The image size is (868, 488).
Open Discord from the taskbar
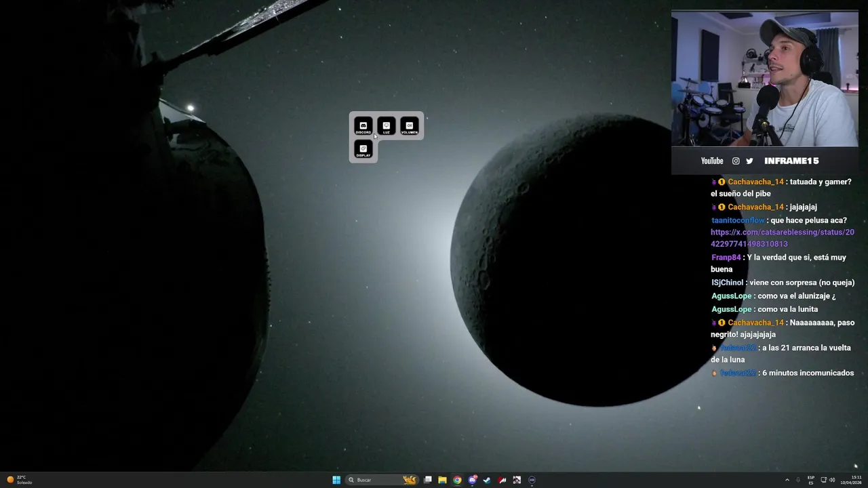click(473, 480)
